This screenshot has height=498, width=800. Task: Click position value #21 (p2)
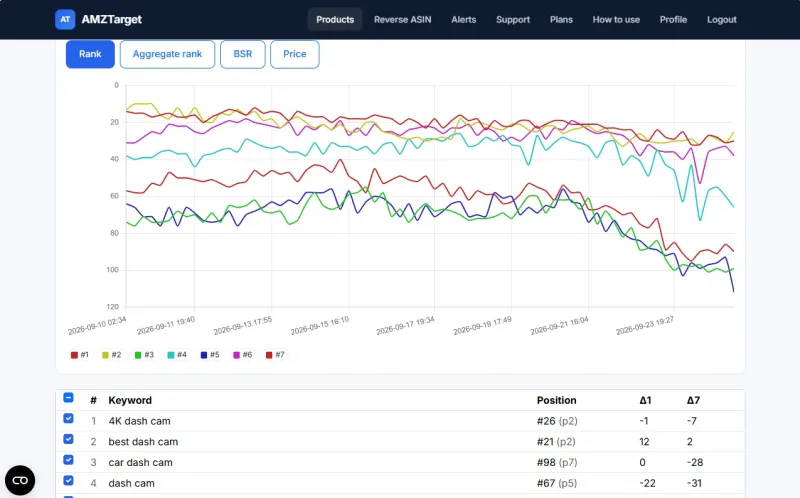pyautogui.click(x=557, y=442)
